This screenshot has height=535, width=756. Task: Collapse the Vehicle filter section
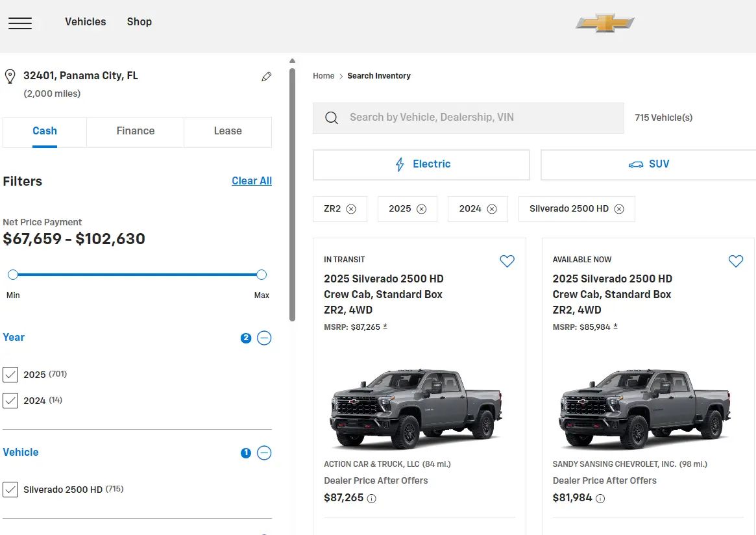point(264,453)
